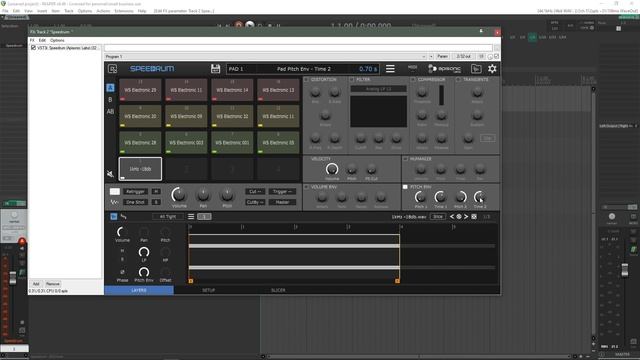
Task: Switch to the SETUP tab
Action: pos(209,290)
